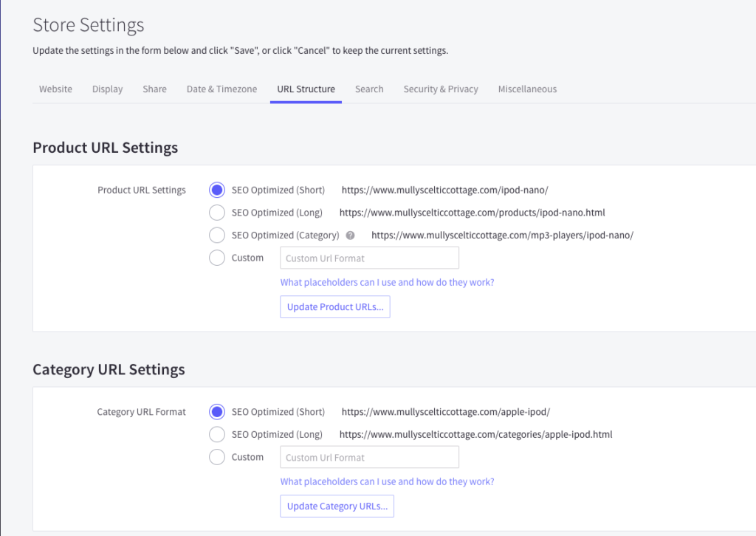Open placeholders help link under Product URL settings

point(387,282)
